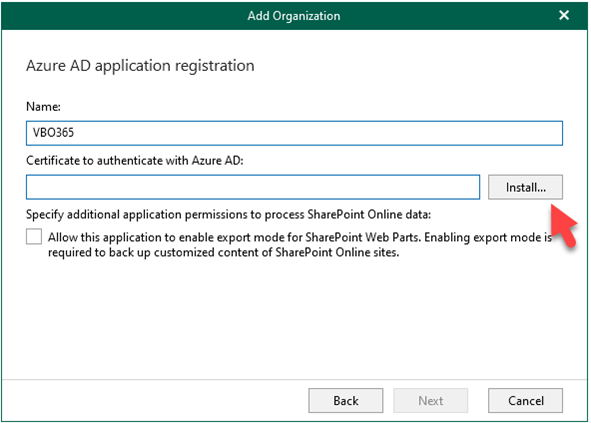591x423 pixels.
Task: Select the VBO365 text in Name box
Action: [x=53, y=133]
